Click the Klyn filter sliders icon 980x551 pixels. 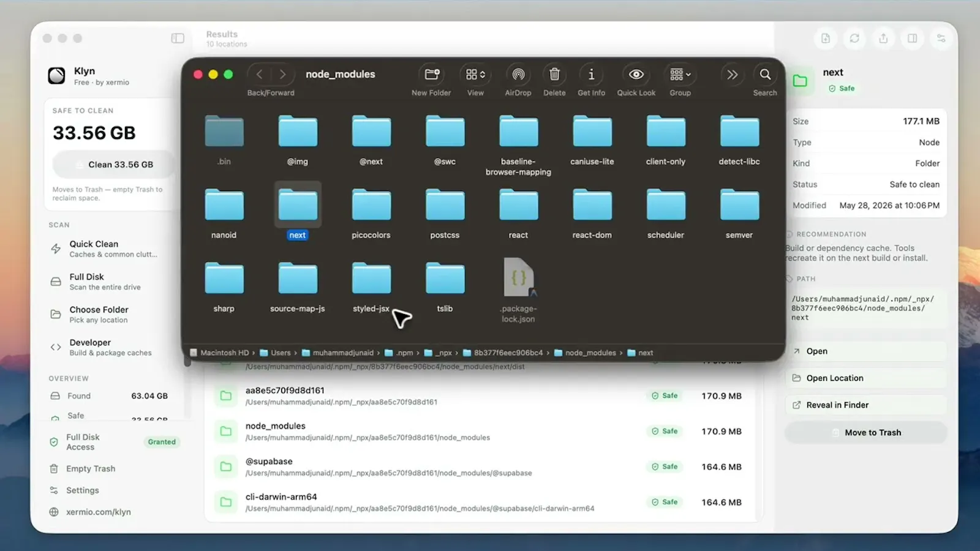coord(941,38)
